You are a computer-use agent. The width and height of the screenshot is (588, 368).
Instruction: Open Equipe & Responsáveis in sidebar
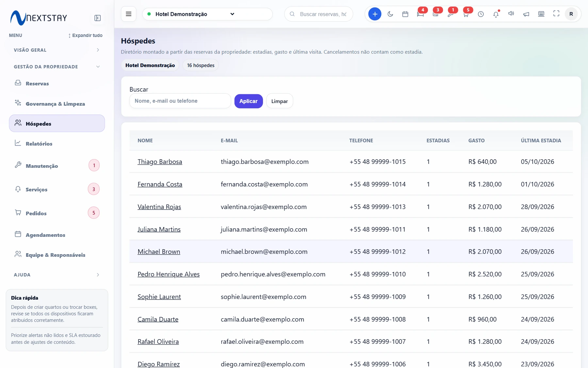(57, 255)
